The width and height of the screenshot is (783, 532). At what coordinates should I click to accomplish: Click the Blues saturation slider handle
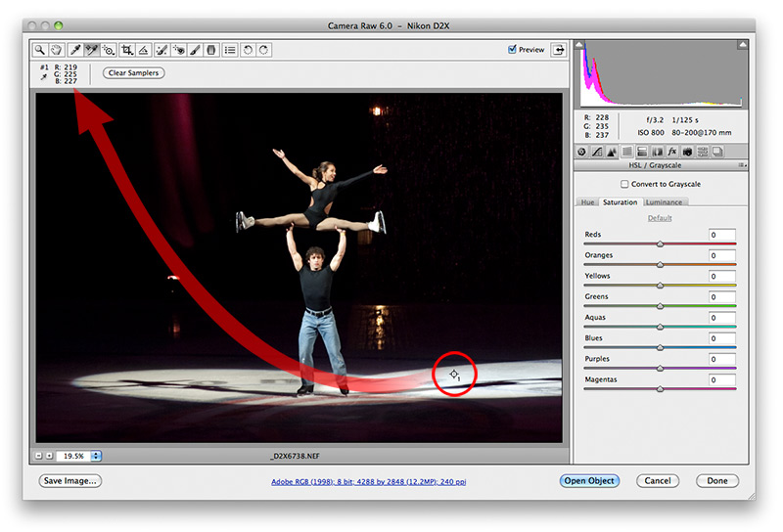[660, 347]
